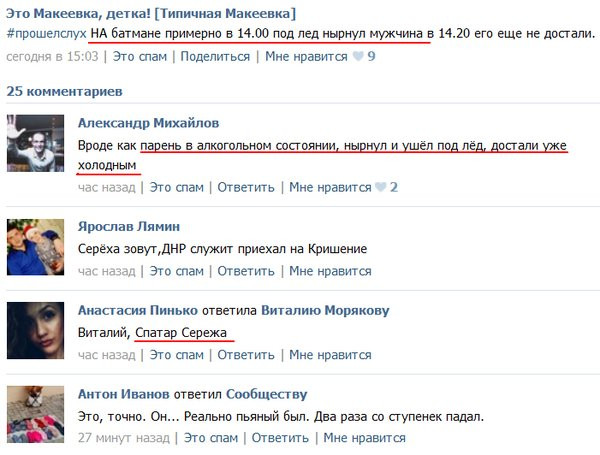Open Анастасия Пинько's avatar photo
Image resolution: width=600 pixels, height=455 pixels.
(35, 331)
